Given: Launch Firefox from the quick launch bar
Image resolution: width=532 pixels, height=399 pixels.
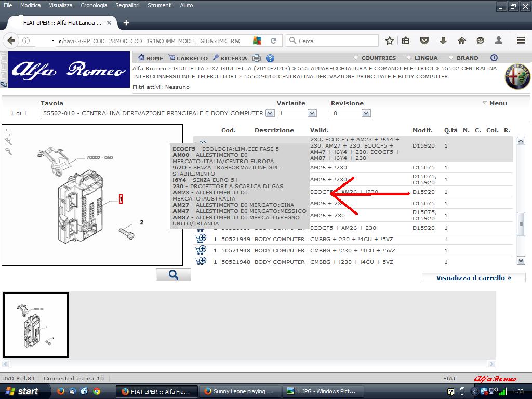Looking at the screenshot, I should coord(60,391).
